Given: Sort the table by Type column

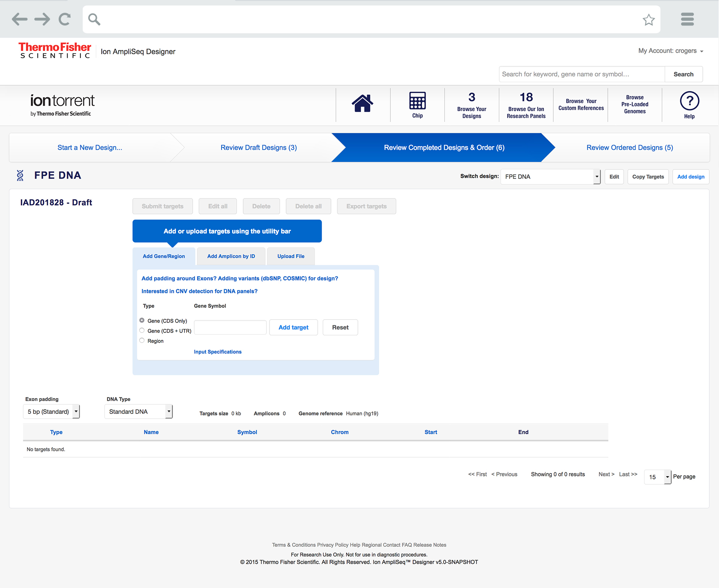Looking at the screenshot, I should pyautogui.click(x=56, y=432).
